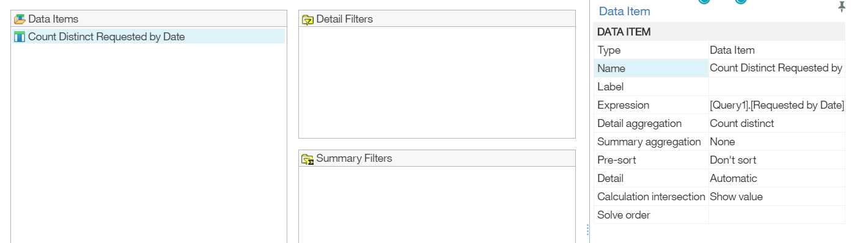Pin the properties pane with the pushpin
This screenshot has width=868, height=243.
click(842, 7)
